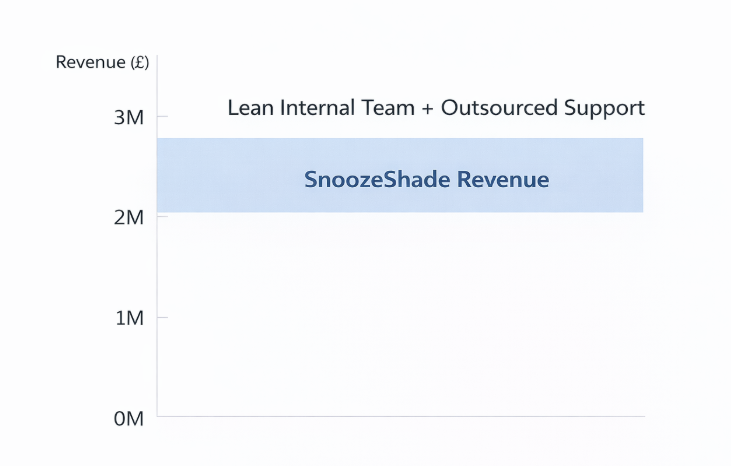731x466 pixels.
Task: Click the plus sign in the title
Action: (x=428, y=109)
